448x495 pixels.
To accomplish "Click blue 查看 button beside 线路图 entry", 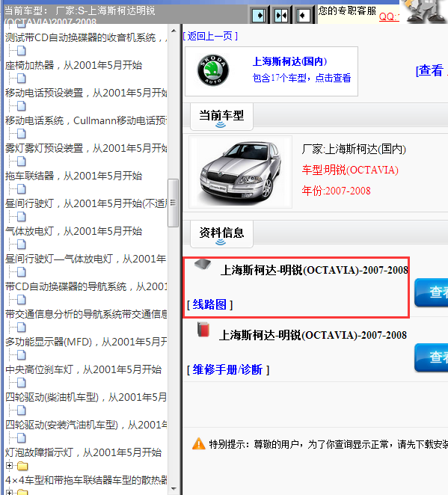I will coord(432,292).
